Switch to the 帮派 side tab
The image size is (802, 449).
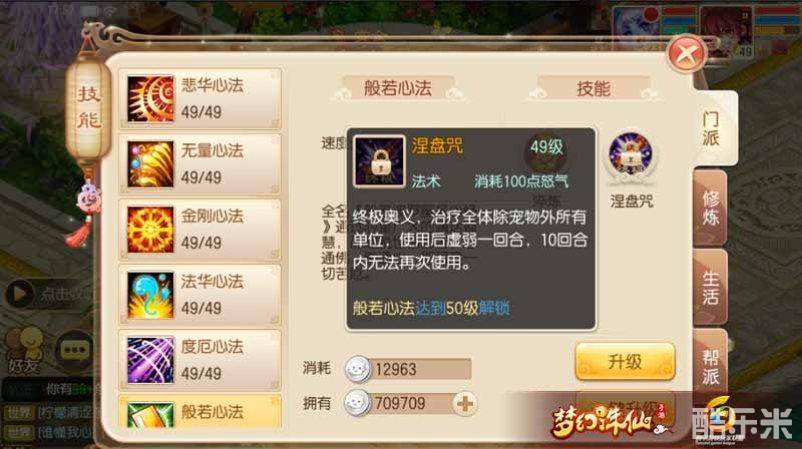(x=710, y=367)
